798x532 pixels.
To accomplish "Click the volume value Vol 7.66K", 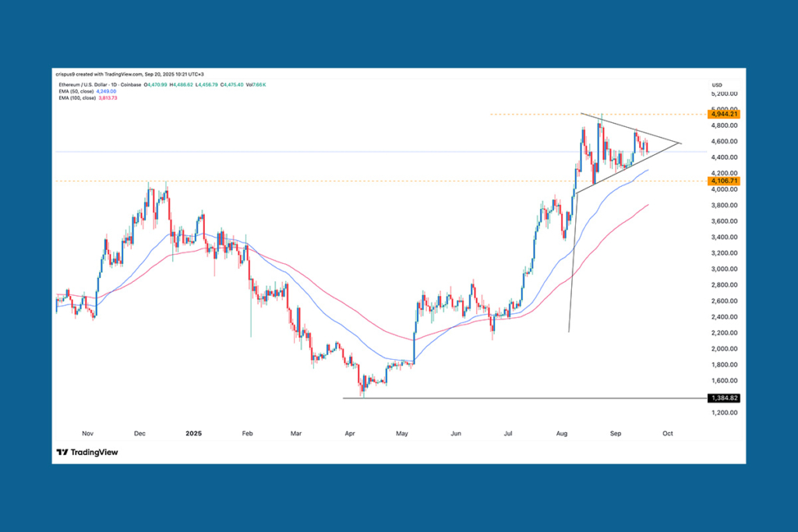I will click(256, 85).
